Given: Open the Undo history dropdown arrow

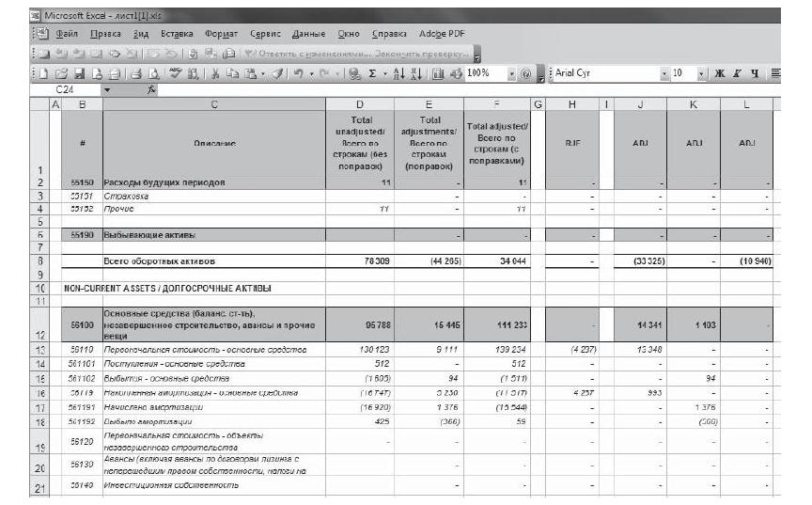Looking at the screenshot, I should pos(311,74).
